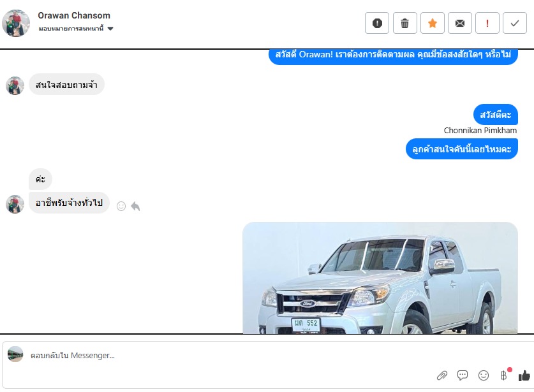534x392 pixels.
Task: Select the first gray customer message bubble
Action: [66, 84]
